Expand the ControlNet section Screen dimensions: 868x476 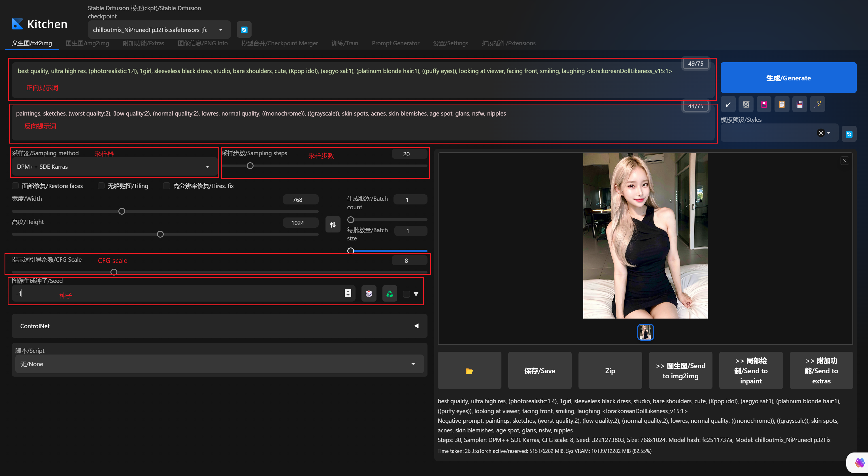pos(219,326)
